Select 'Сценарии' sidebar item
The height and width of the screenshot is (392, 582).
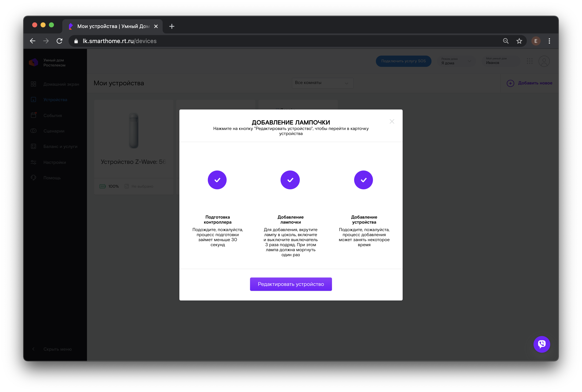(x=54, y=131)
